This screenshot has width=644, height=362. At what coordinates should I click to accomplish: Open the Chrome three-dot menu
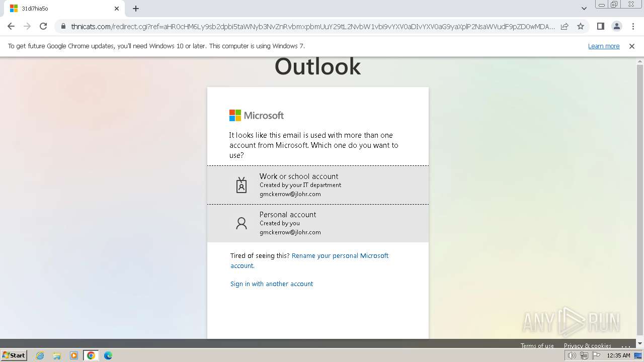(633, 26)
